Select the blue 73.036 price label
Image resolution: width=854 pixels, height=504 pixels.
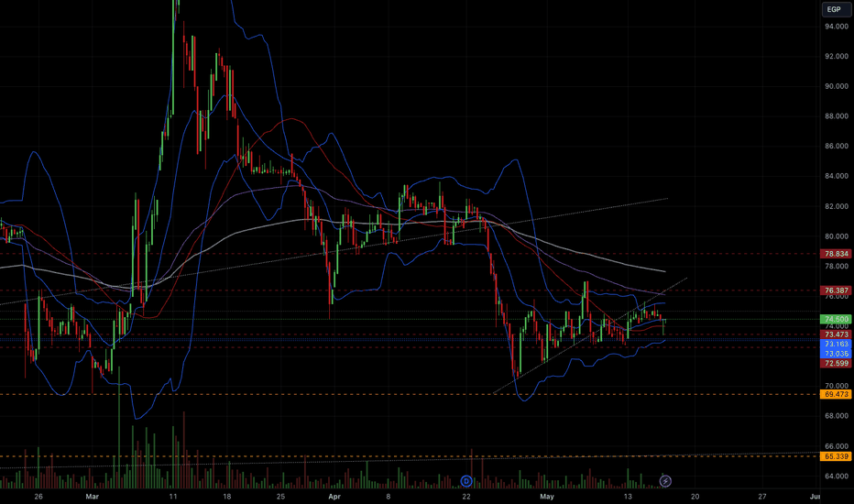point(836,354)
